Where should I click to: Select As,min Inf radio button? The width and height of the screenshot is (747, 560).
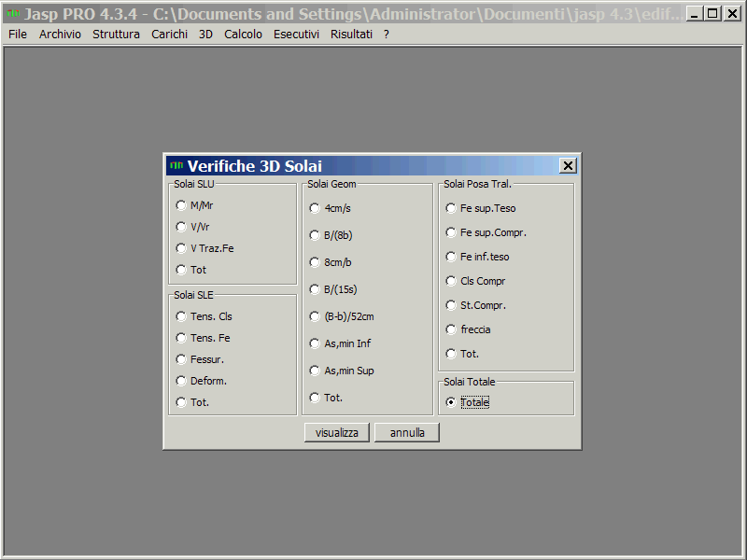315,343
